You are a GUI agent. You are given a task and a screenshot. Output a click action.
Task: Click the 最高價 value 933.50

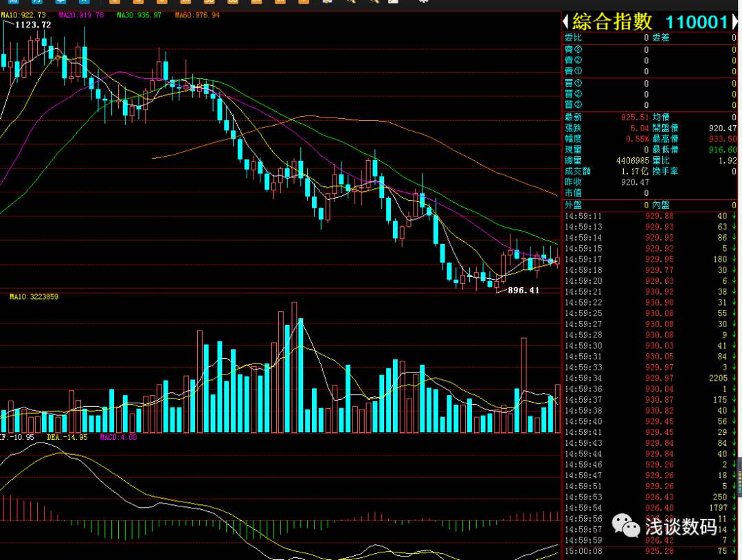coord(723,139)
